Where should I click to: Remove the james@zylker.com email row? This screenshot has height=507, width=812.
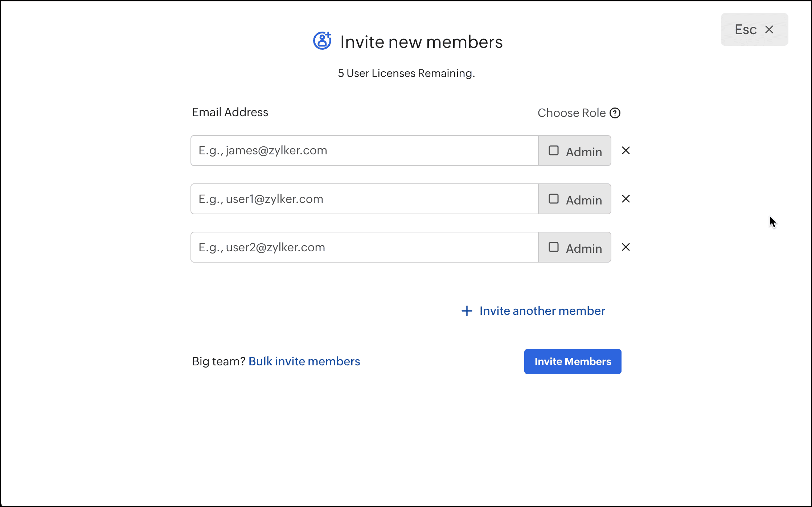pos(626,150)
